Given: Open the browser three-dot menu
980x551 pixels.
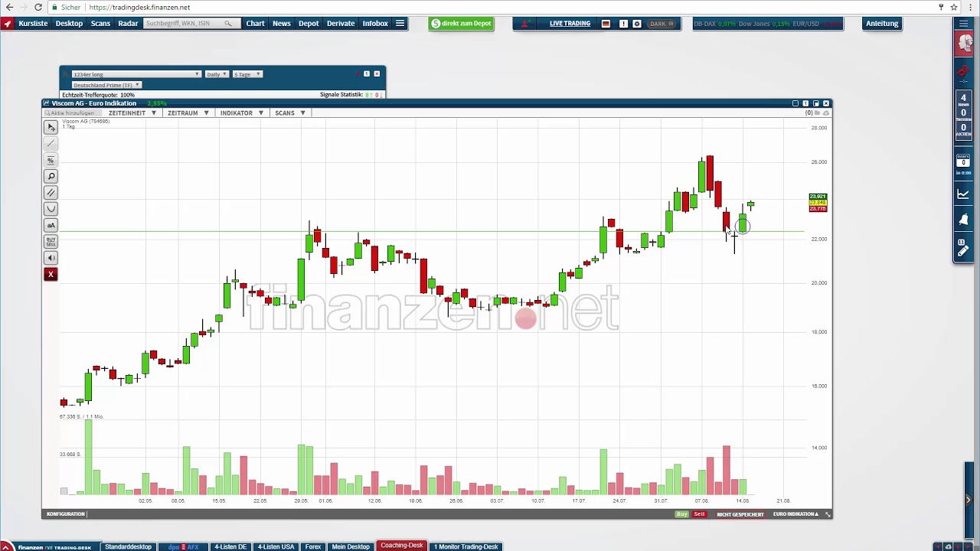Looking at the screenshot, I should [970, 7].
